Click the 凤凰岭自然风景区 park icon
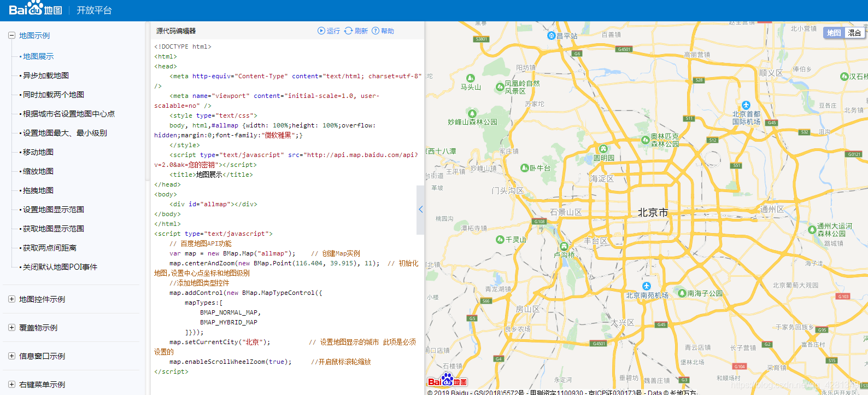Viewport: 868px width, 395px height. 500,86
